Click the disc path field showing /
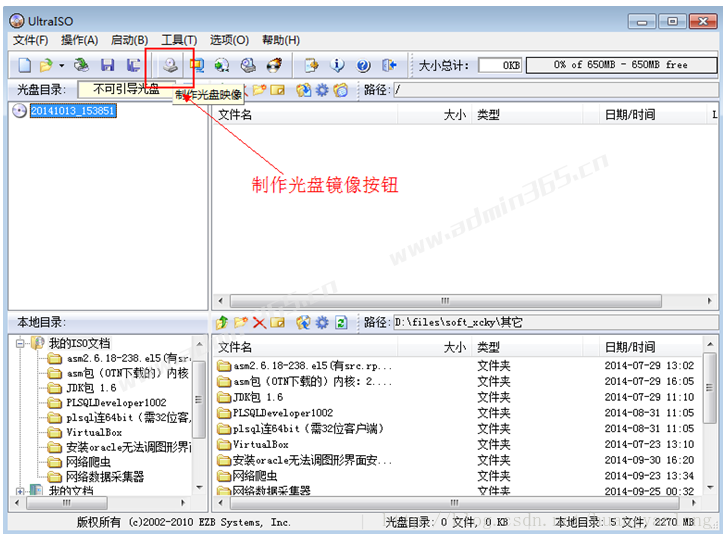 [x=555, y=90]
